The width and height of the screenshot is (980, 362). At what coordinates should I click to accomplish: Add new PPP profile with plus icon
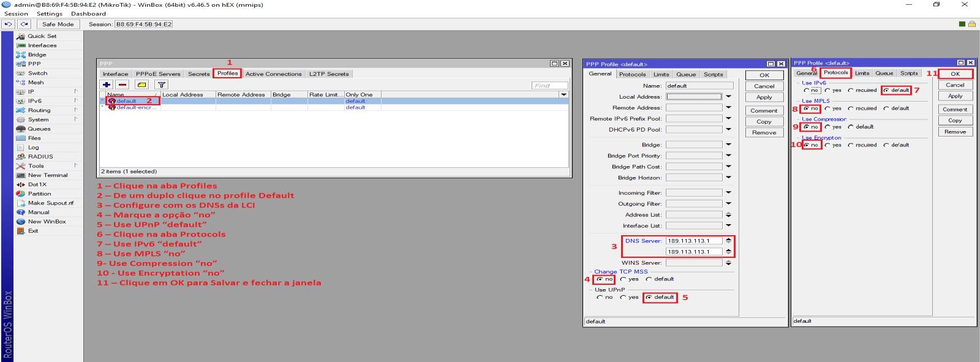[x=107, y=85]
